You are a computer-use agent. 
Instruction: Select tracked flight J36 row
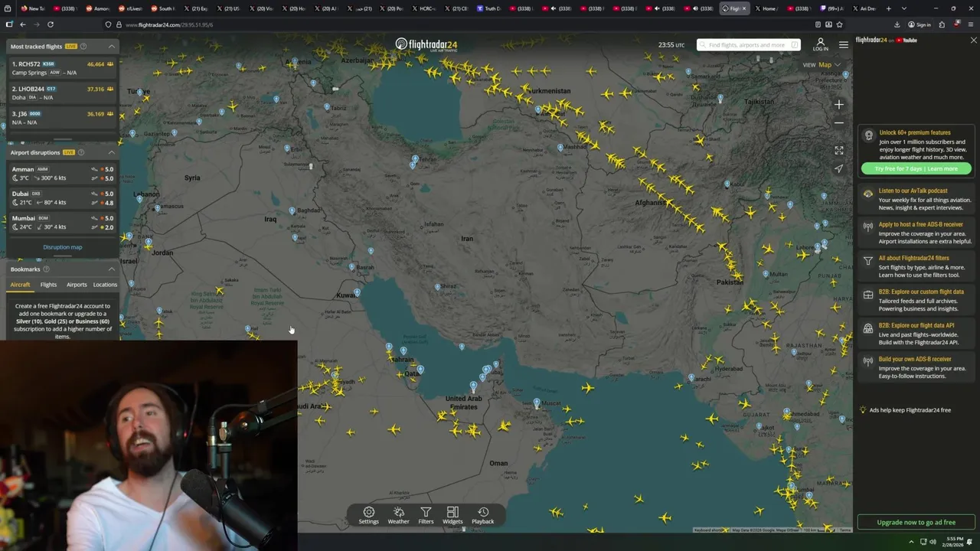pyautogui.click(x=62, y=117)
